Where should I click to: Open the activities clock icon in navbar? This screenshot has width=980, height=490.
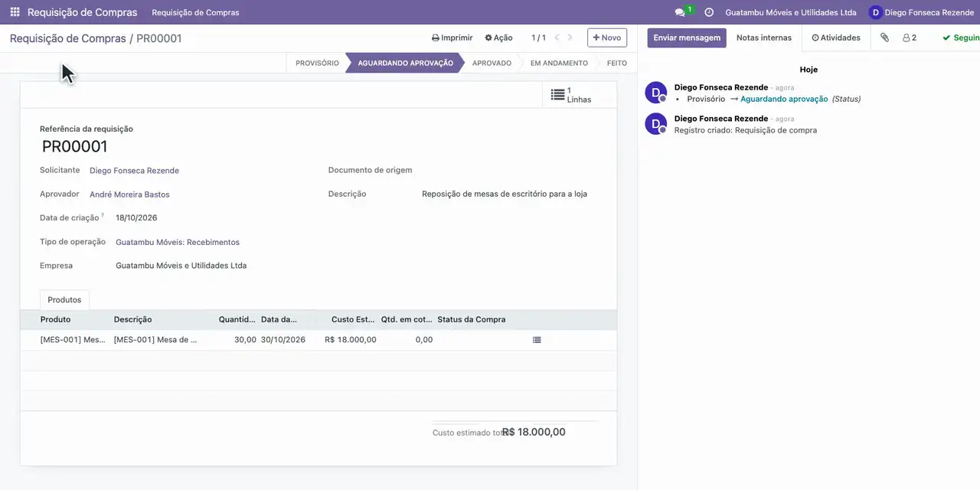pyautogui.click(x=709, y=12)
